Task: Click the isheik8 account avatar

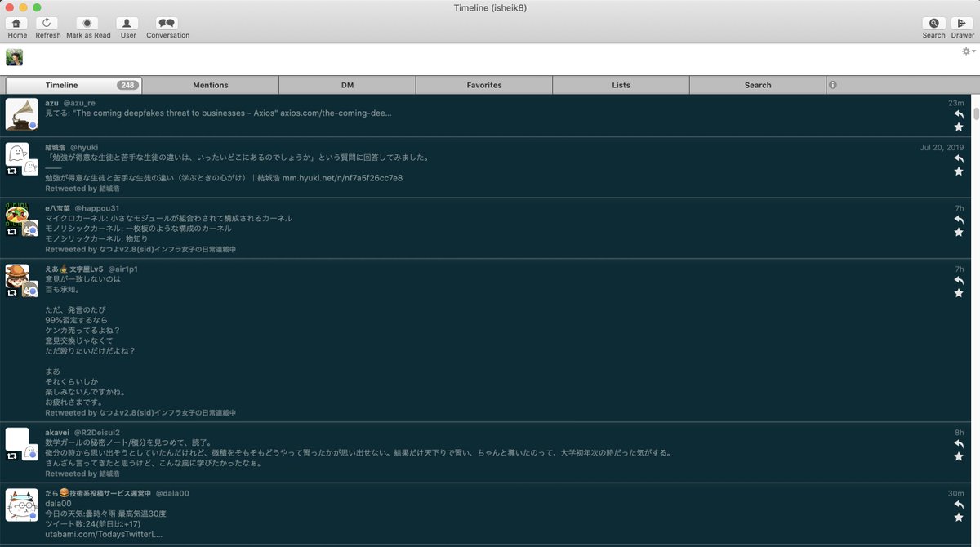Action: point(14,57)
